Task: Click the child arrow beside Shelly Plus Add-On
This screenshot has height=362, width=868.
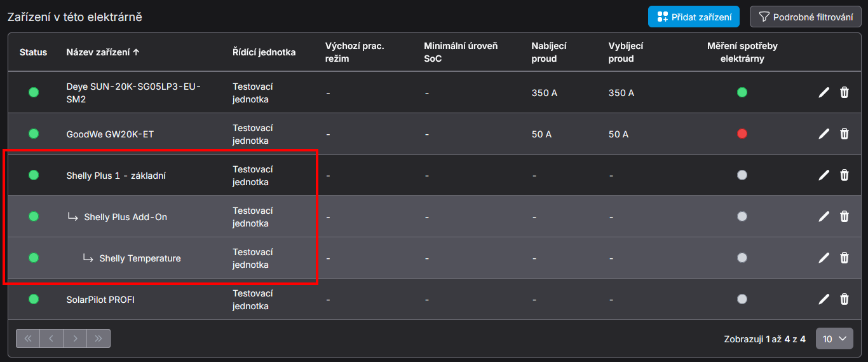Action: tap(73, 217)
